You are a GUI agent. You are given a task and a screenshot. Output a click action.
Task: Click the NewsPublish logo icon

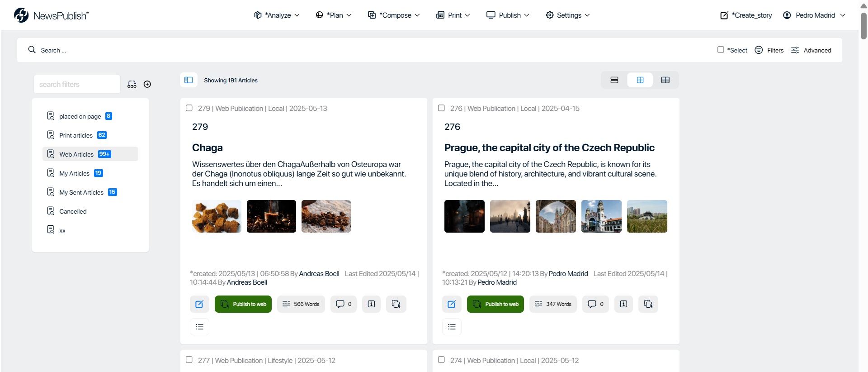(21, 15)
